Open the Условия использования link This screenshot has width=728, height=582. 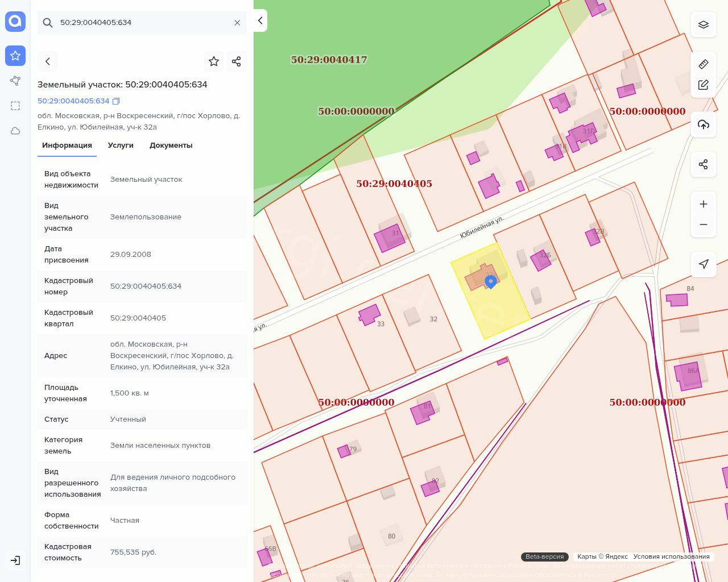tap(671, 556)
